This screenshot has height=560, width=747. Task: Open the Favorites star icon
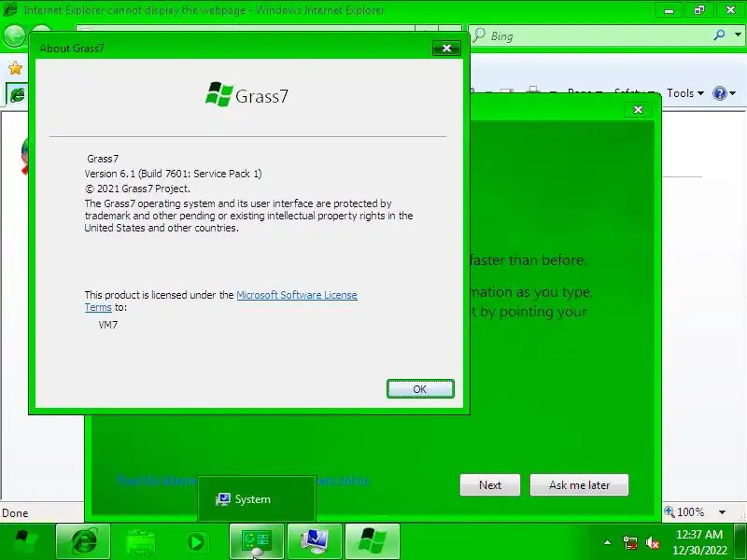tap(15, 68)
